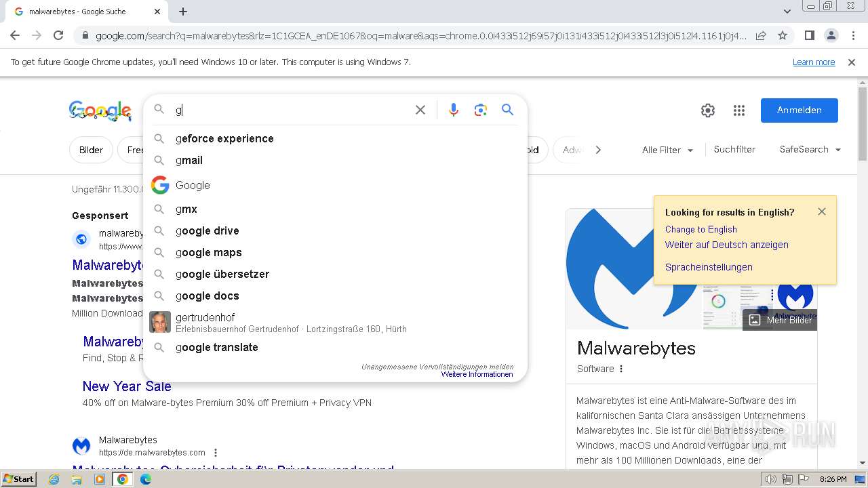Pick the gertrudenhof place suggestion
The height and width of the screenshot is (488, 868).
coord(335,323)
